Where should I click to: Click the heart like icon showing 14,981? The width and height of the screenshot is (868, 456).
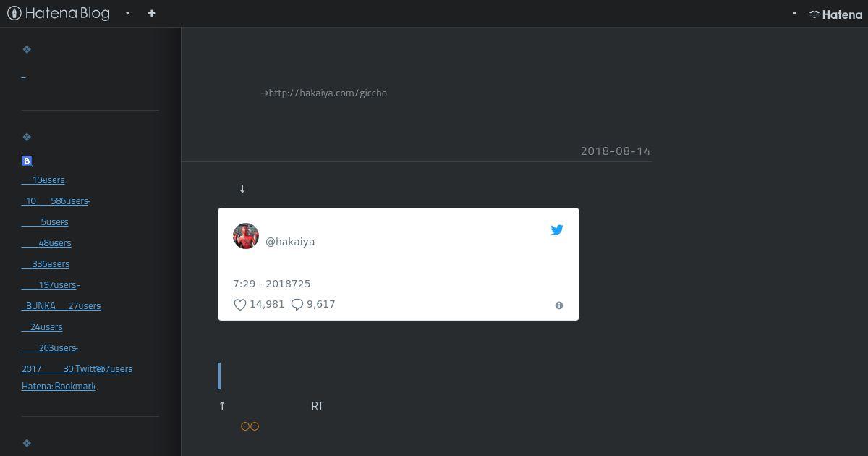[240, 305]
